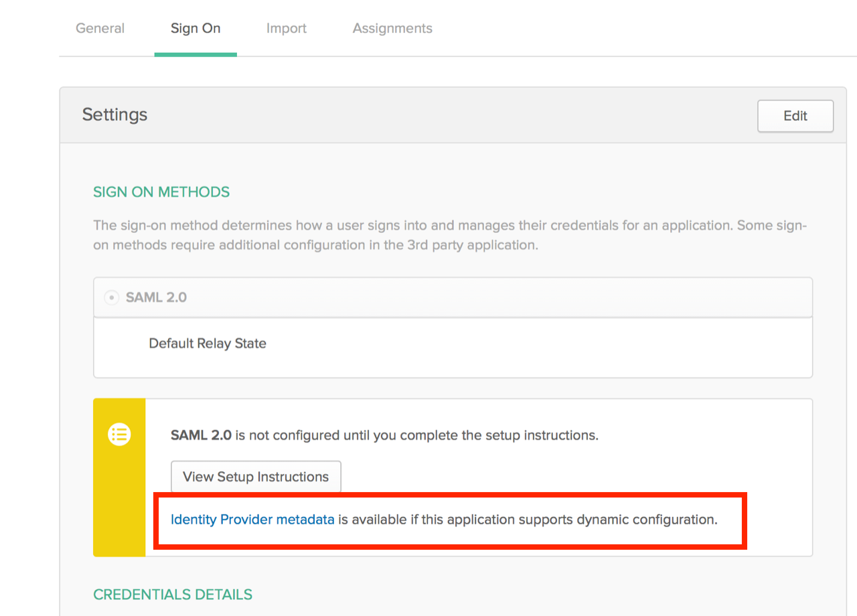Click the Edit button in Settings
This screenshot has width=857, height=616.
795,116
